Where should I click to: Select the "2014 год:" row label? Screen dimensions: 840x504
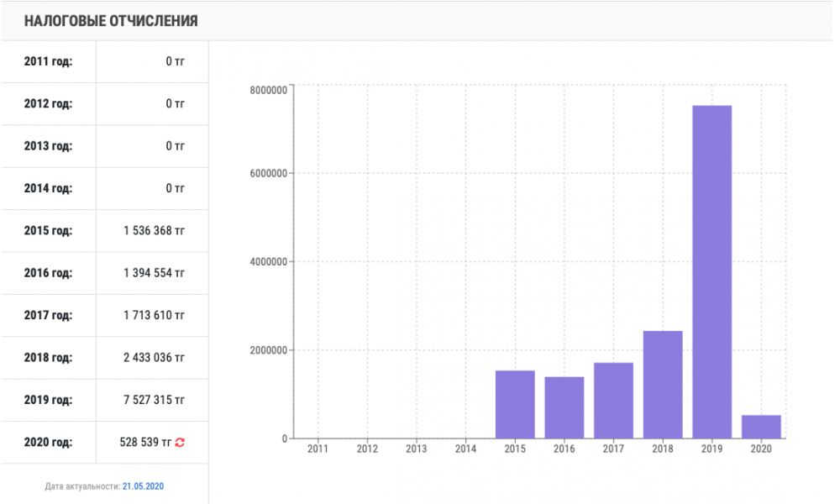click(48, 188)
